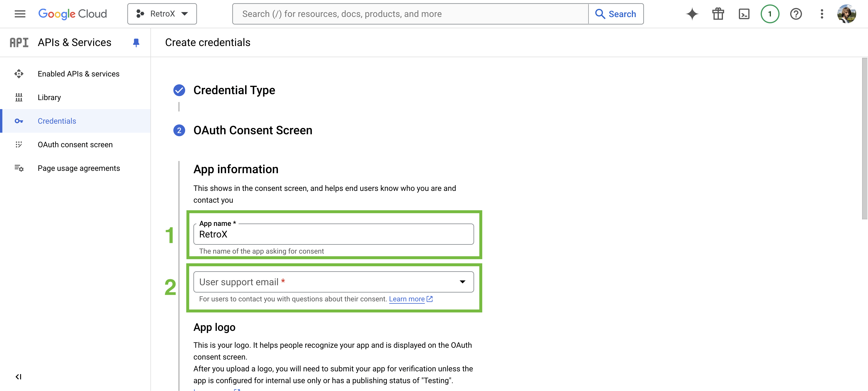This screenshot has height=391, width=868.
Task: Click the user account avatar
Action: point(846,14)
